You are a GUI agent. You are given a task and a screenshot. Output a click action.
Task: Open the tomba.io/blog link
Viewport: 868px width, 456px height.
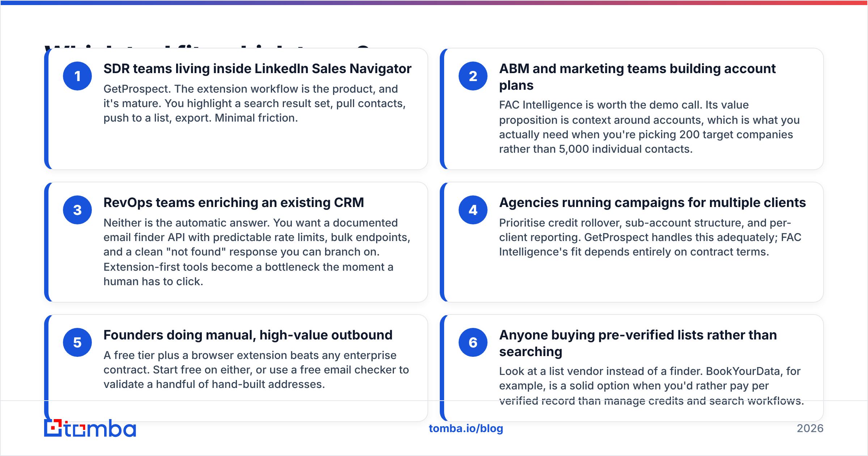(466, 428)
